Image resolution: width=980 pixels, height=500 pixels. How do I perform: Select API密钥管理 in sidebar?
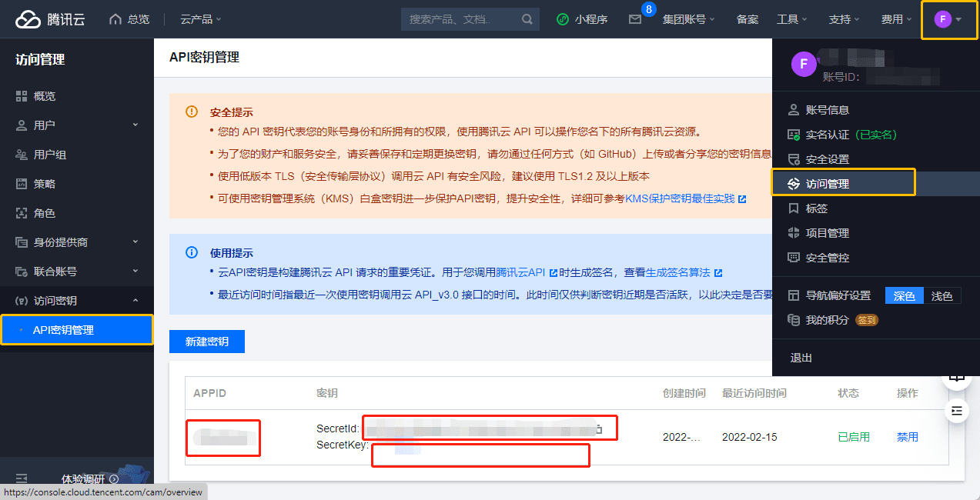tap(77, 330)
